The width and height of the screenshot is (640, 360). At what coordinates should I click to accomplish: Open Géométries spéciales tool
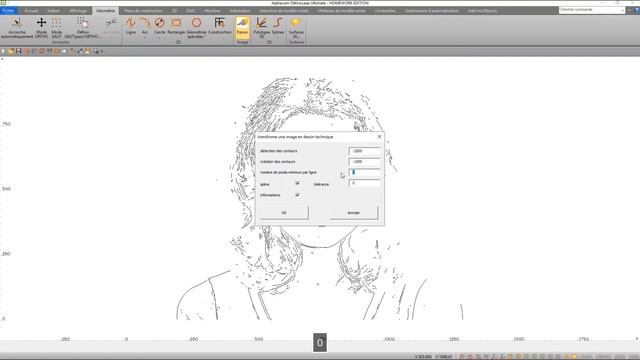click(196, 28)
